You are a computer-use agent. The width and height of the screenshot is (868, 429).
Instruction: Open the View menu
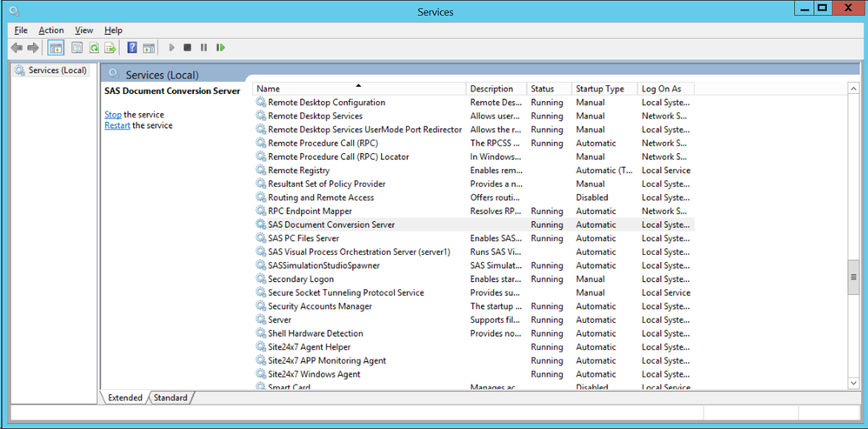[x=84, y=30]
